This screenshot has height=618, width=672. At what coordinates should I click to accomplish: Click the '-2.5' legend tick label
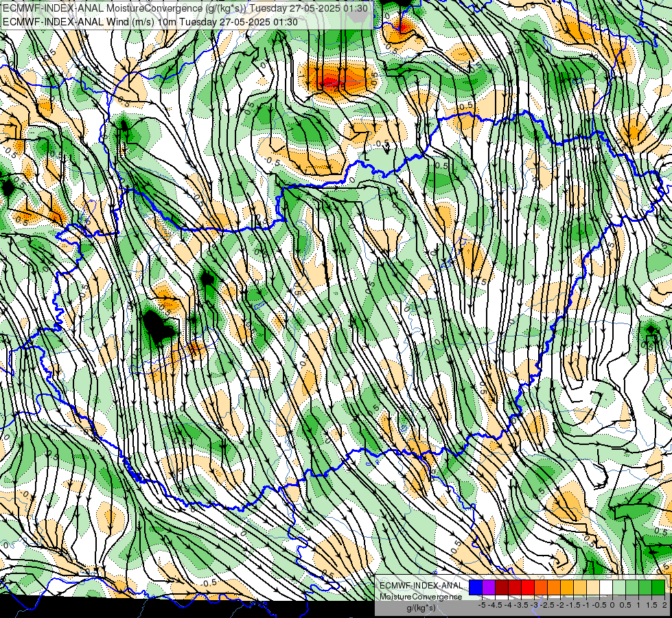click(x=547, y=605)
